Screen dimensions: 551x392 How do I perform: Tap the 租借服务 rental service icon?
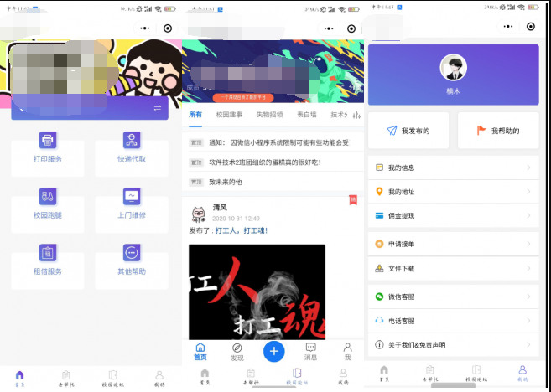[47, 253]
